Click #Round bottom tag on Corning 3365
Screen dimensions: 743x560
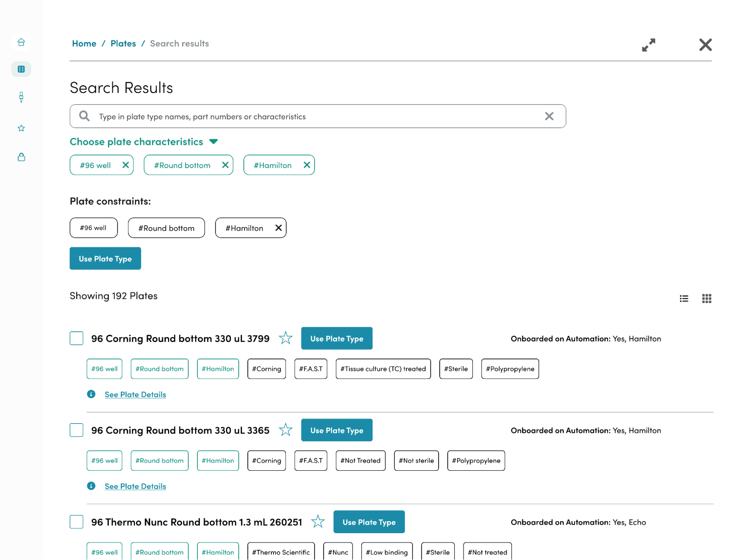pyautogui.click(x=159, y=461)
